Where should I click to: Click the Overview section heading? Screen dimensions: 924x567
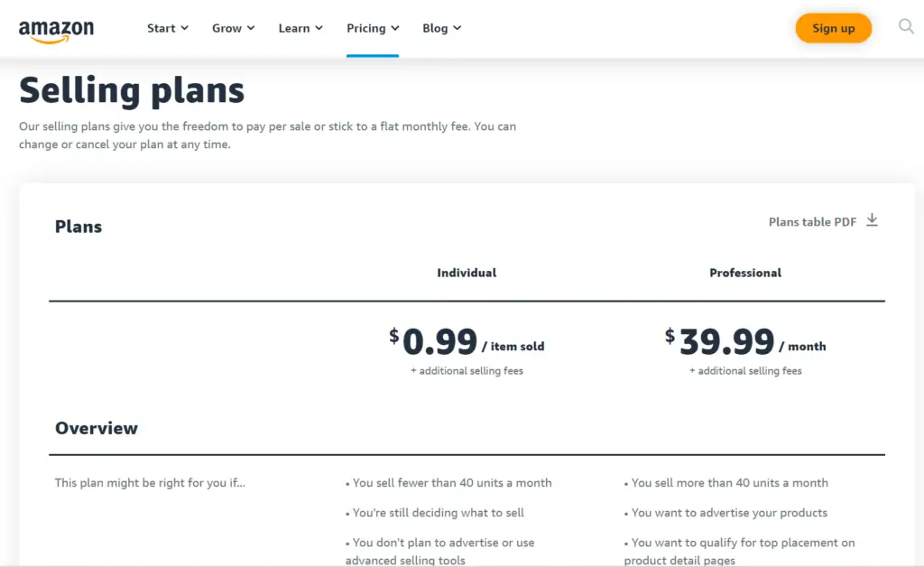click(97, 428)
